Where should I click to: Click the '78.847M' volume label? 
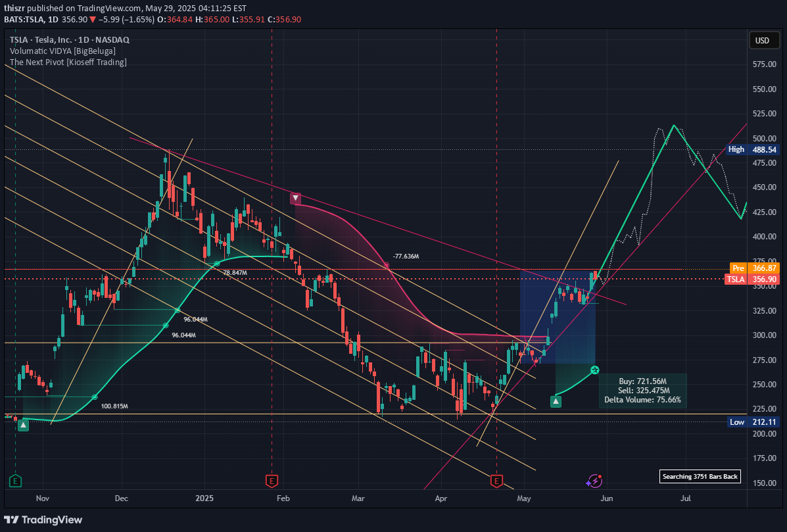pyautogui.click(x=235, y=272)
